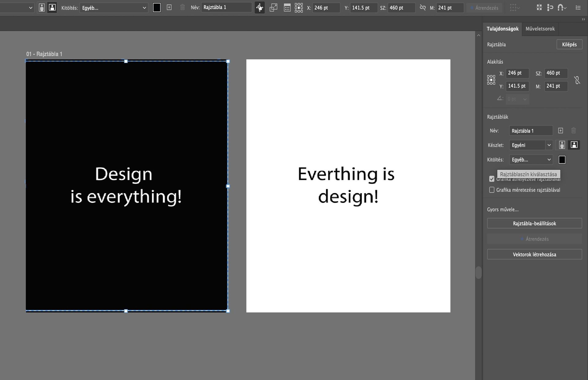Screen dimensions: 588x380
Task: Select the Tulajdonságok tab
Action: point(502,29)
